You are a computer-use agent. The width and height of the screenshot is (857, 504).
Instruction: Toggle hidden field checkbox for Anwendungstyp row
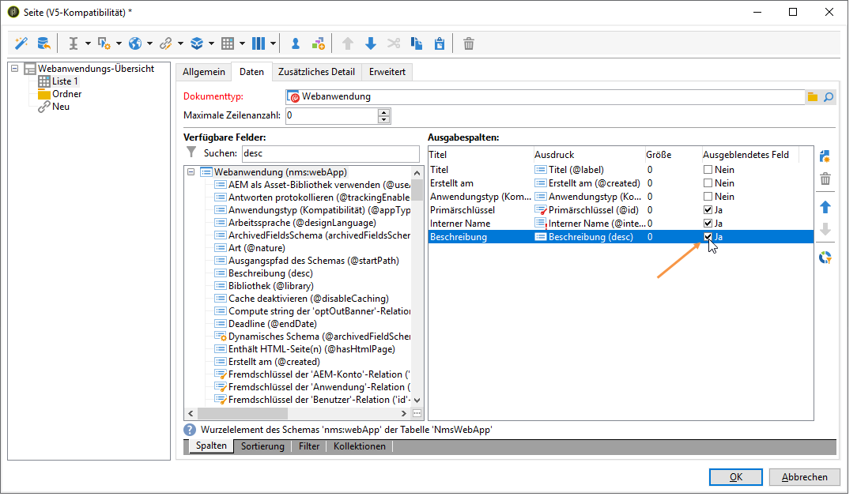708,197
